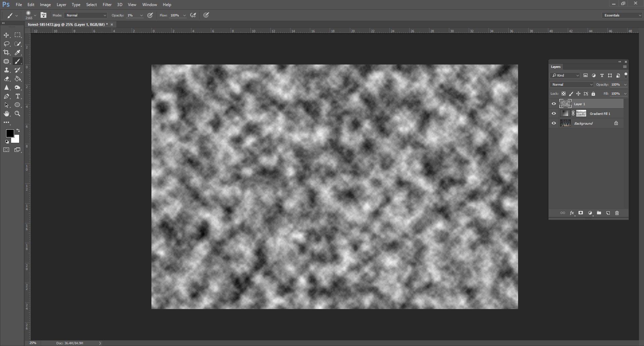Select the Clone Stamp tool
The image size is (644, 346).
point(6,70)
